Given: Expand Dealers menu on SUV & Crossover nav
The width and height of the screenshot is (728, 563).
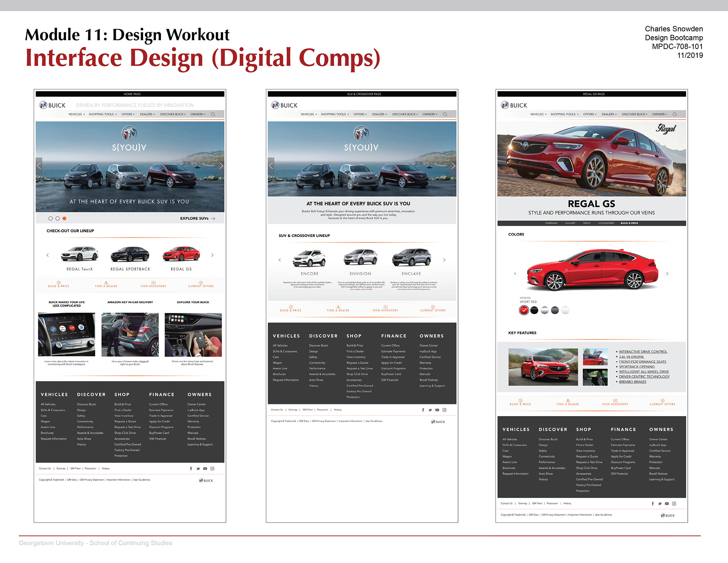Looking at the screenshot, I should pos(380,114).
